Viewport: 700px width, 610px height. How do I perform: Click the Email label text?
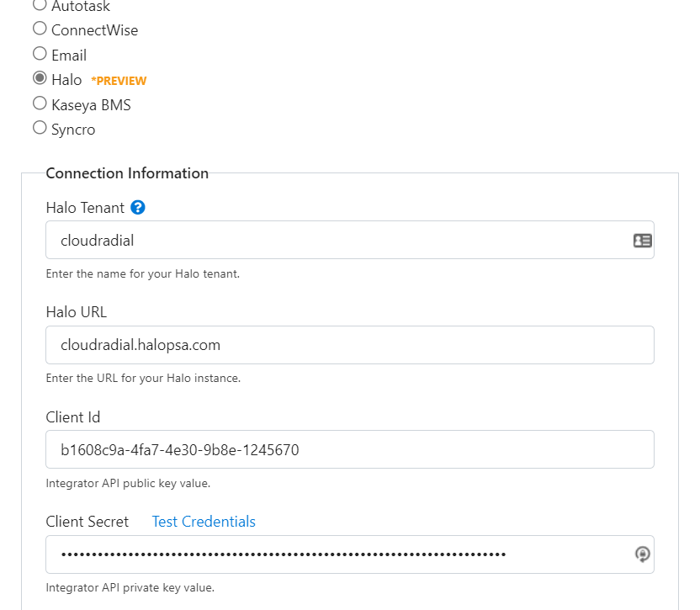(69, 56)
